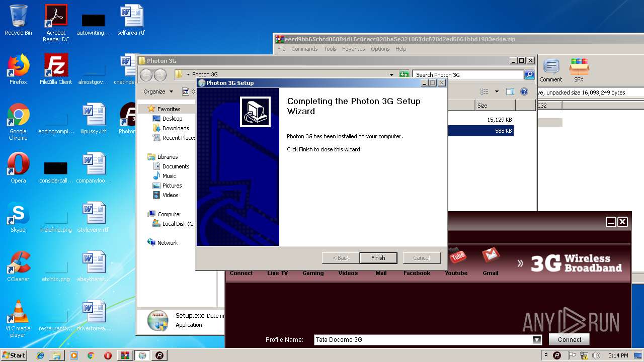Open stylevery.rtf document on desktop
This screenshot has width=644, height=362.
click(x=94, y=217)
